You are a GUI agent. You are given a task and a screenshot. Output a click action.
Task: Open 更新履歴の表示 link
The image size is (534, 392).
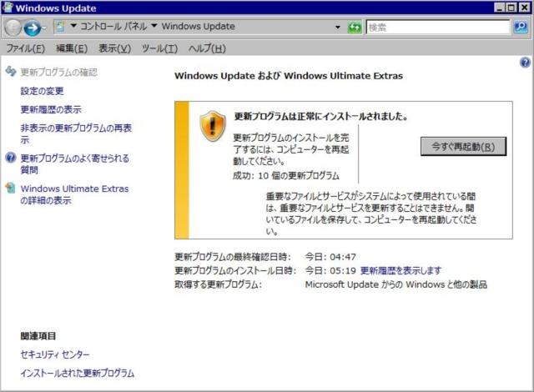(51, 109)
